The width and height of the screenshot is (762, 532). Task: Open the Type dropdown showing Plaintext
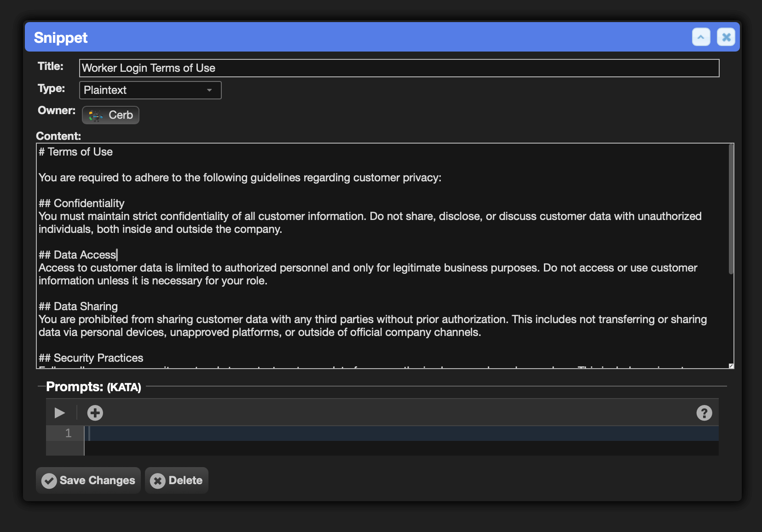tap(150, 90)
